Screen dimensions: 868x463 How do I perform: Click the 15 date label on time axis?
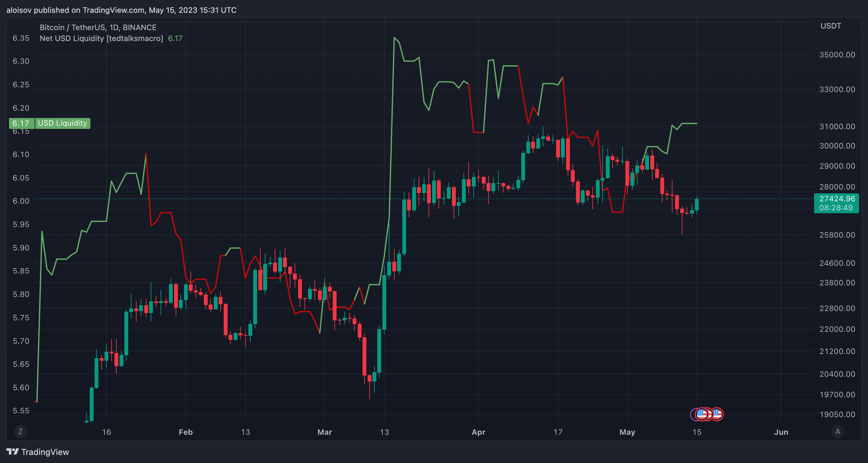click(x=697, y=432)
